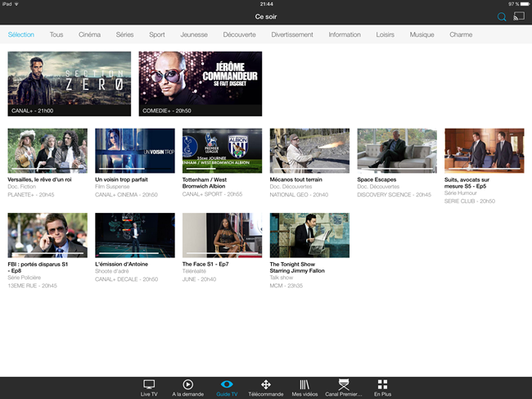Screen dimensions: 532x399
Task: Click the CANAL+ DECALE - 20h50 text
Action: 127,279
